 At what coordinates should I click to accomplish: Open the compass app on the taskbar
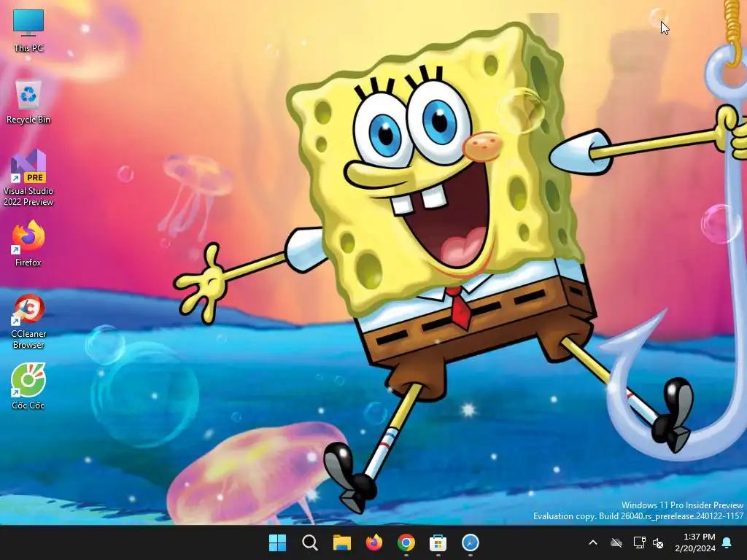(471, 542)
